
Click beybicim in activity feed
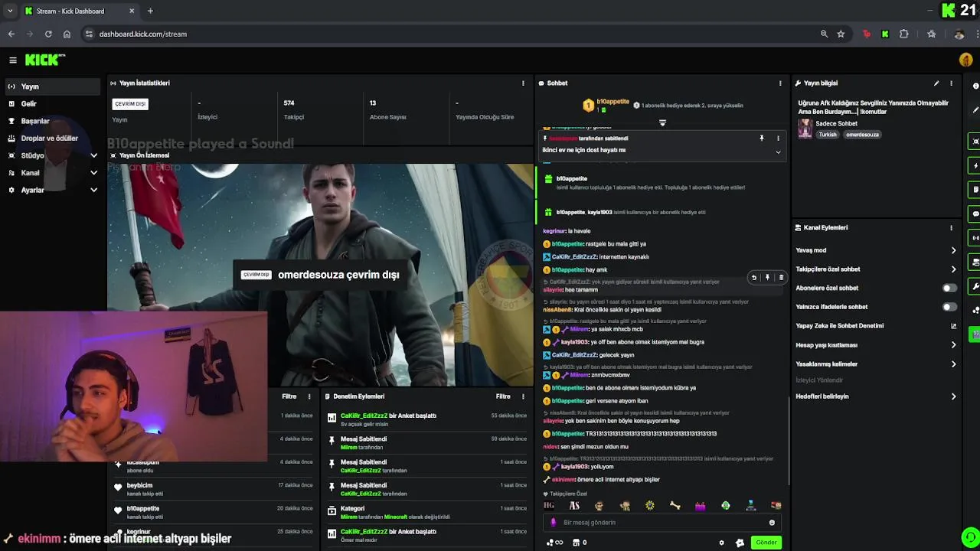(x=139, y=485)
